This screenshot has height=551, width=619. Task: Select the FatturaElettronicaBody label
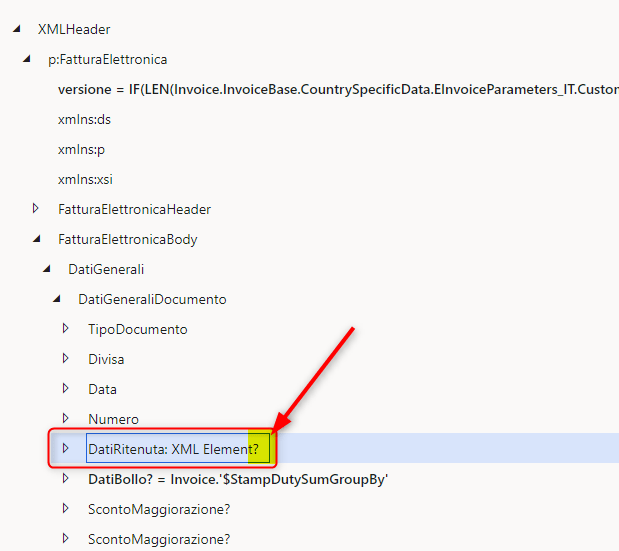coord(127,240)
